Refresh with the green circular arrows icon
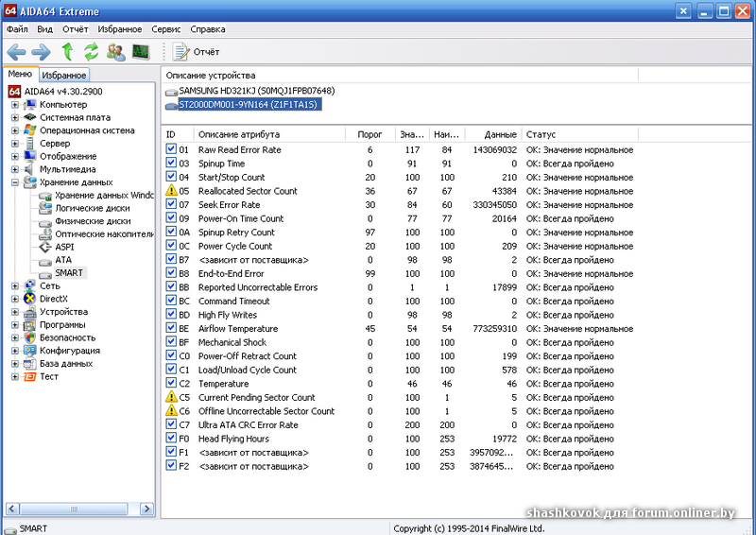 (x=91, y=52)
